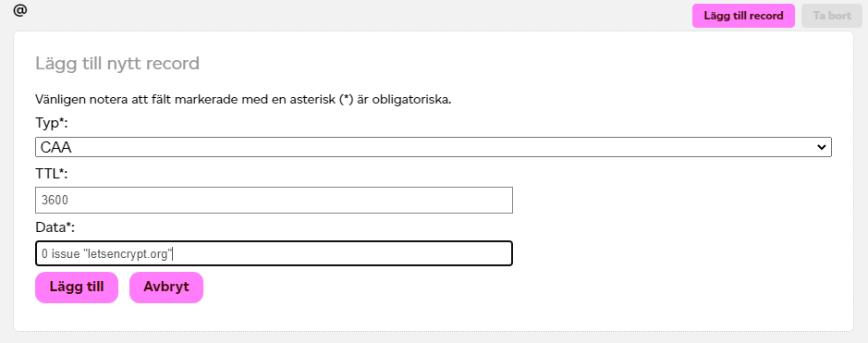The height and width of the screenshot is (343, 868).
Task: Click the greyed-out "Ta bort" button
Action: (831, 16)
